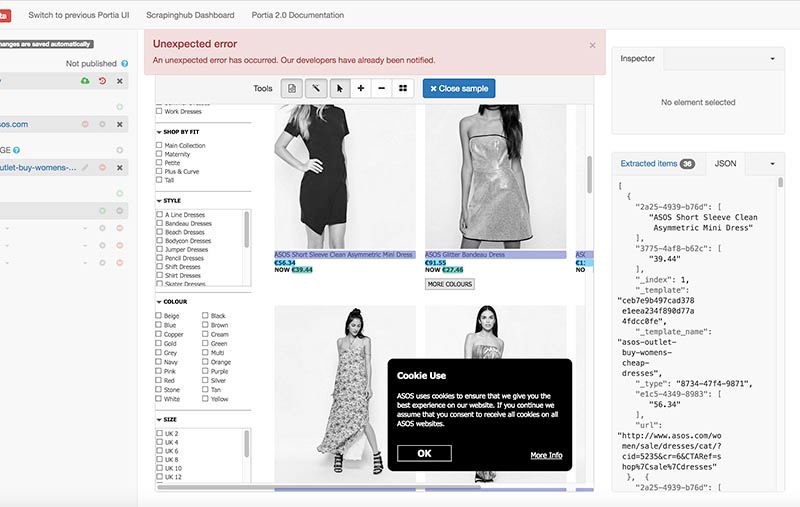This screenshot has height=507, width=800.
Task: Tick the UK 2 size checkbox
Action: 160,433
